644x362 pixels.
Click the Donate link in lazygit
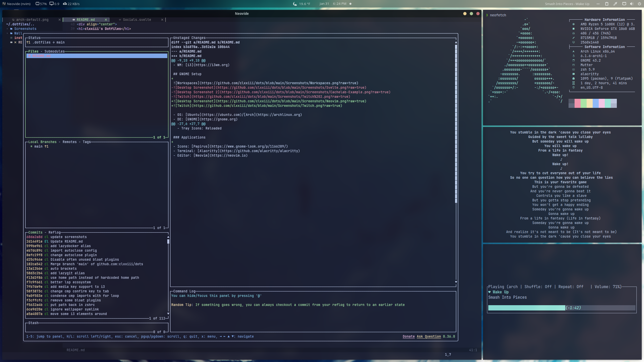coord(408,336)
